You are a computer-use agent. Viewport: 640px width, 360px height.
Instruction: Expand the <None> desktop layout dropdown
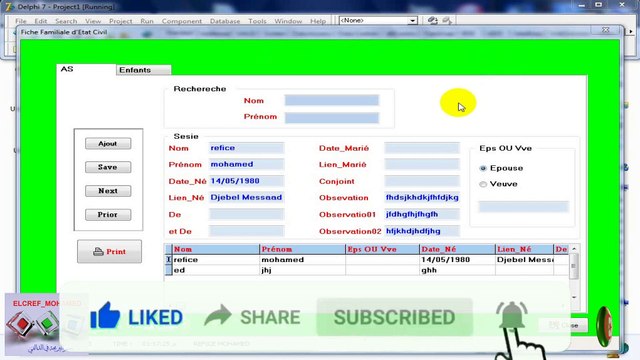pyautogui.click(x=413, y=20)
